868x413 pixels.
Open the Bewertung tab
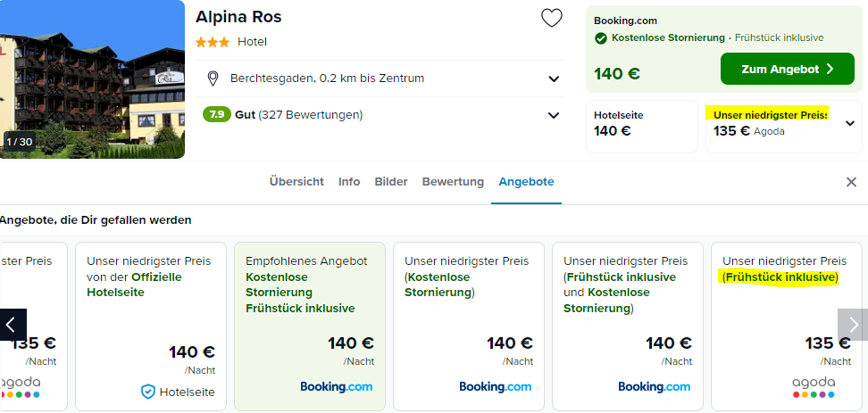[x=453, y=181]
